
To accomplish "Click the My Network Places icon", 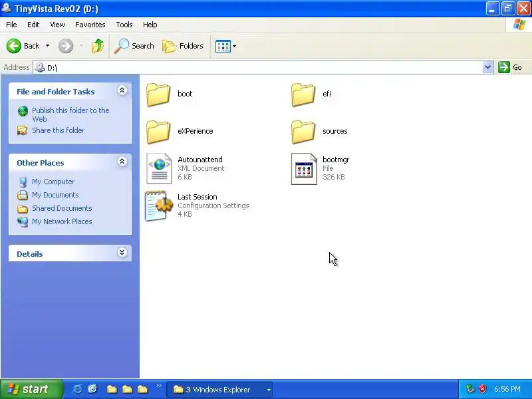I will (23, 222).
